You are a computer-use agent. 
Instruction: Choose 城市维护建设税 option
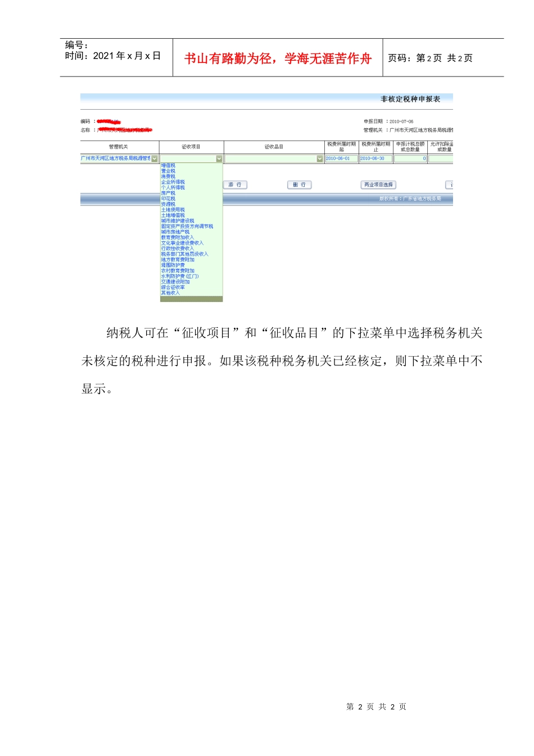tap(178, 221)
